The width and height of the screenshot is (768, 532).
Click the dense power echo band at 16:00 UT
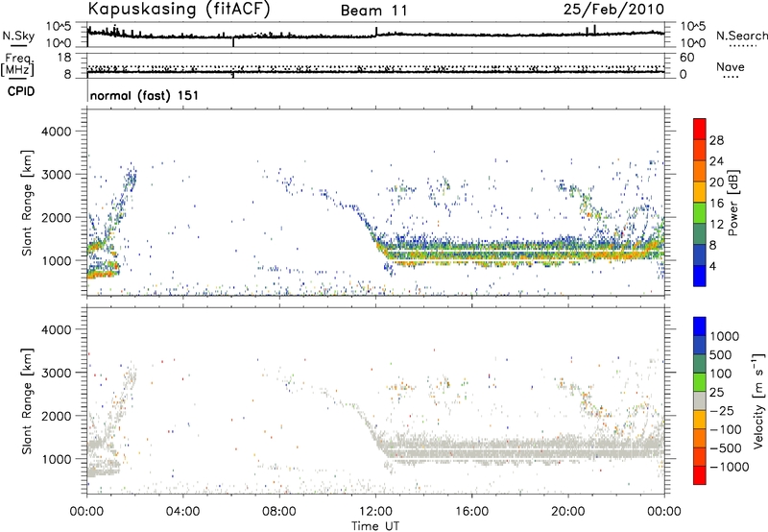coord(471,254)
